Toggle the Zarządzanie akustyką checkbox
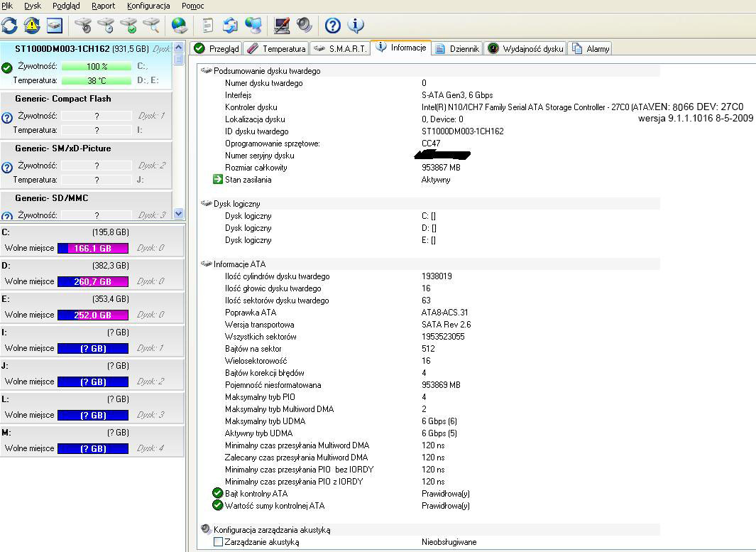Screen dimensions: 756x552 (218, 542)
